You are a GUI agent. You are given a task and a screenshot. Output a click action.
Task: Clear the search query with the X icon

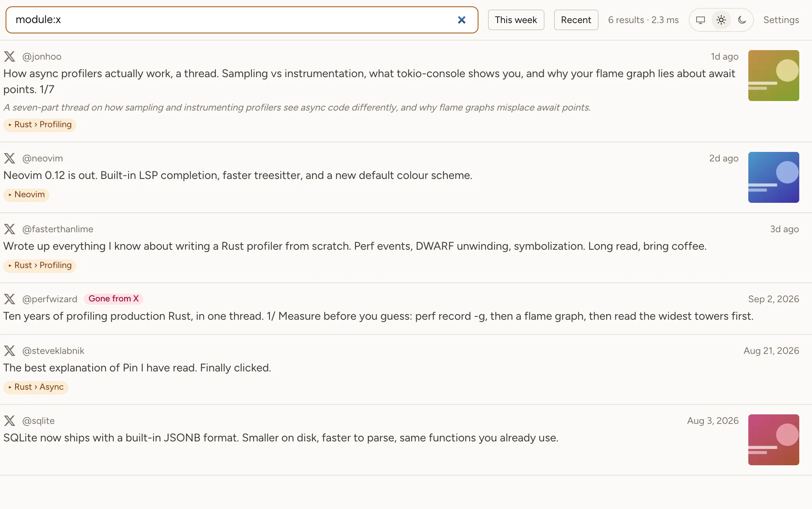[461, 20]
